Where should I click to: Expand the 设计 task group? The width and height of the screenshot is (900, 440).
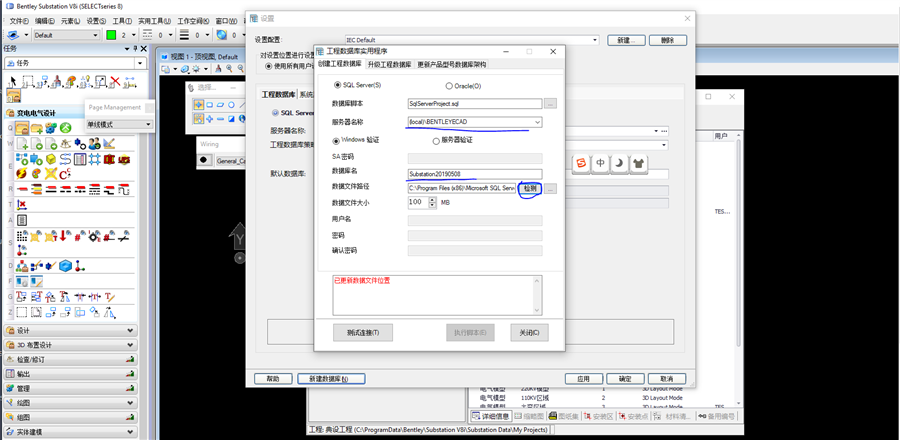click(71, 331)
